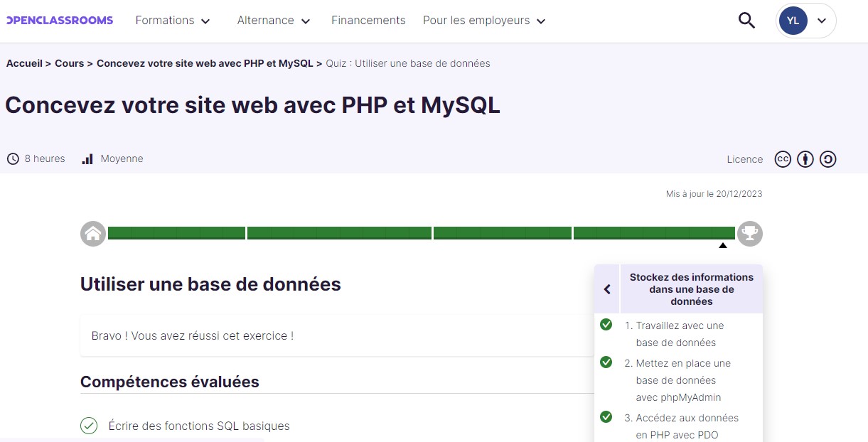Expand the Formations dropdown menu
Viewport: 868px width, 442px height.
173,21
